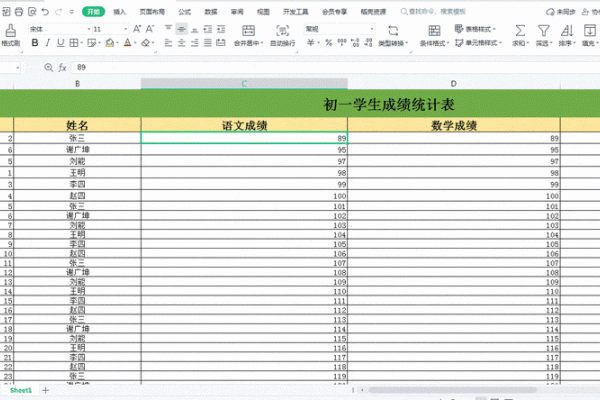This screenshot has width=600, height=400.
Task: Align text to bottom of cell
Action: (194, 29)
